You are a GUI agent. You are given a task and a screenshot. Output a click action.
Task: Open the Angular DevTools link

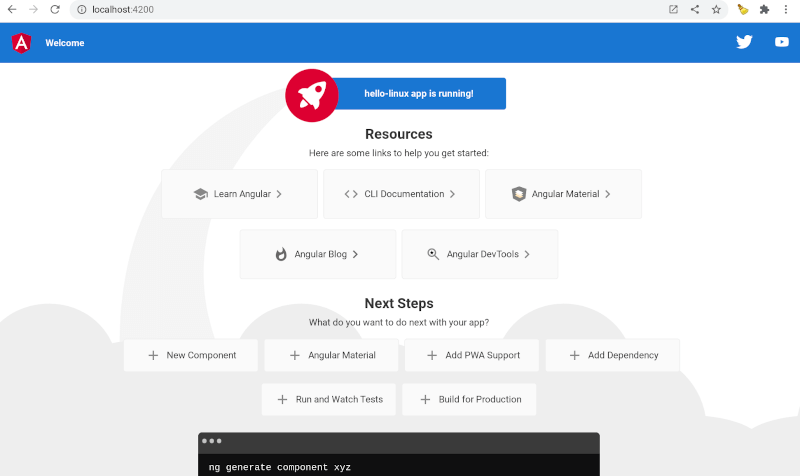pos(480,254)
